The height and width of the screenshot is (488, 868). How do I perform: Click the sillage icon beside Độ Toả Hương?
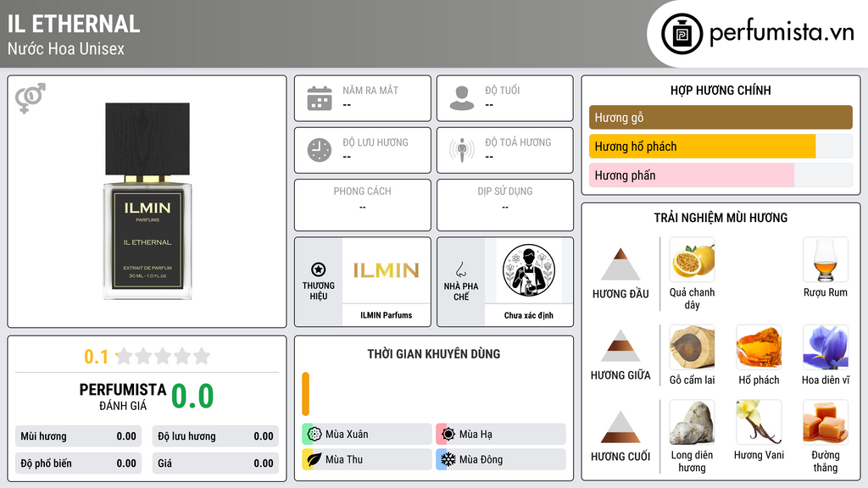coord(462,150)
